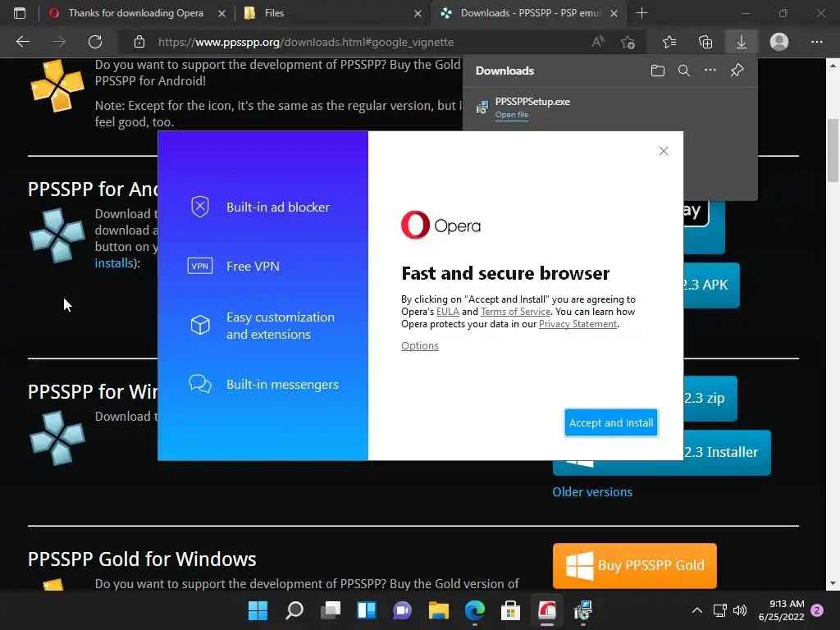Switch to the Thanks for downloading Opera tab
This screenshot has width=840, height=630.
coord(135,13)
